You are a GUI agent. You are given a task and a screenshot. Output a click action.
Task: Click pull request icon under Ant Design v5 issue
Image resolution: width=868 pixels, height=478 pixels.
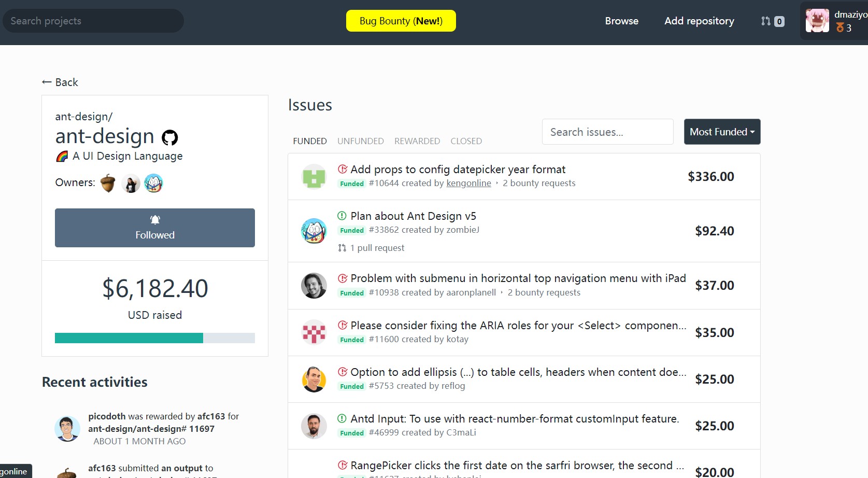tap(342, 248)
